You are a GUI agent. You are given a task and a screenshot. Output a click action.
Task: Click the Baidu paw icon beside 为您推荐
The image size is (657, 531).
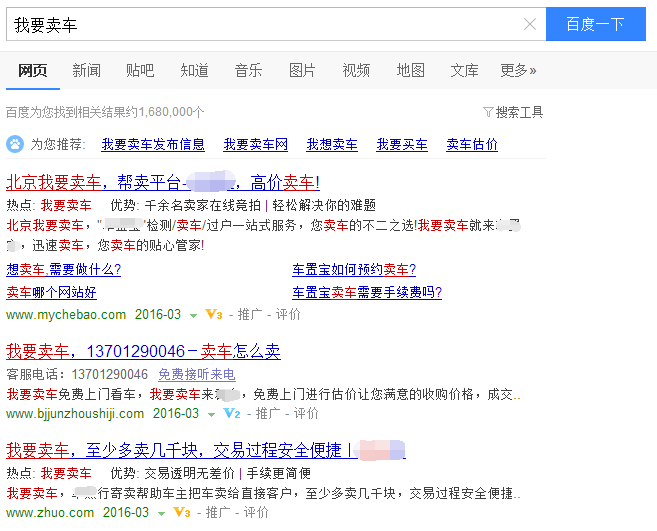click(x=15, y=144)
